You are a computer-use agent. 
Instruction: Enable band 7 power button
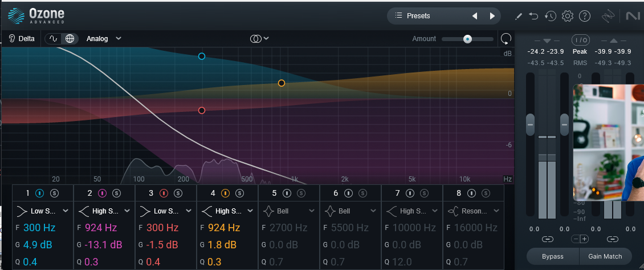410,193
